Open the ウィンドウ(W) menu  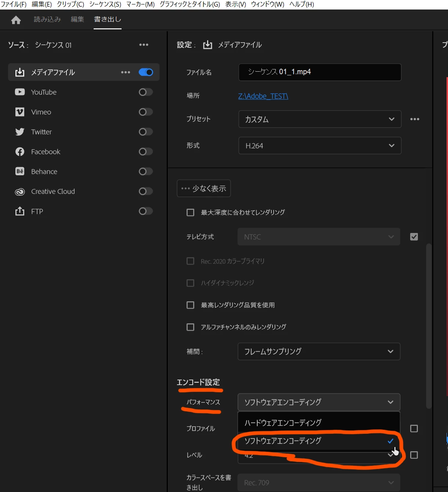267,4
